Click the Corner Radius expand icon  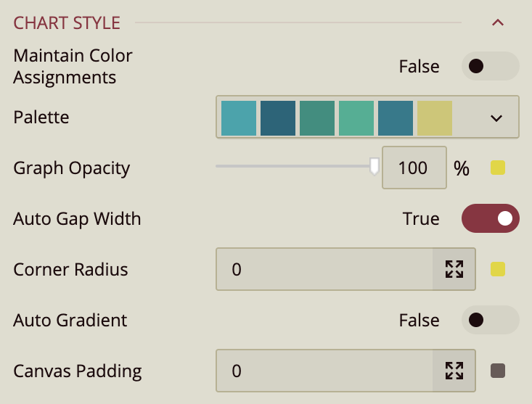point(454,270)
